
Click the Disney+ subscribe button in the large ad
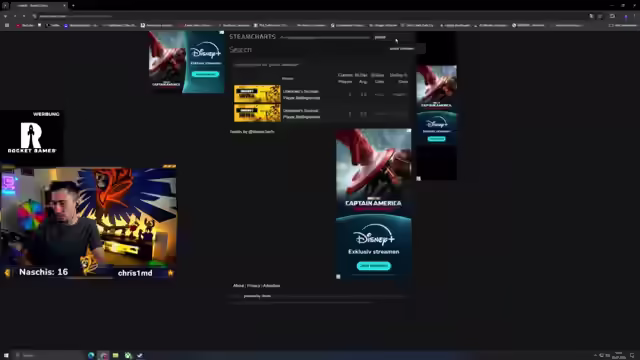pos(373,266)
